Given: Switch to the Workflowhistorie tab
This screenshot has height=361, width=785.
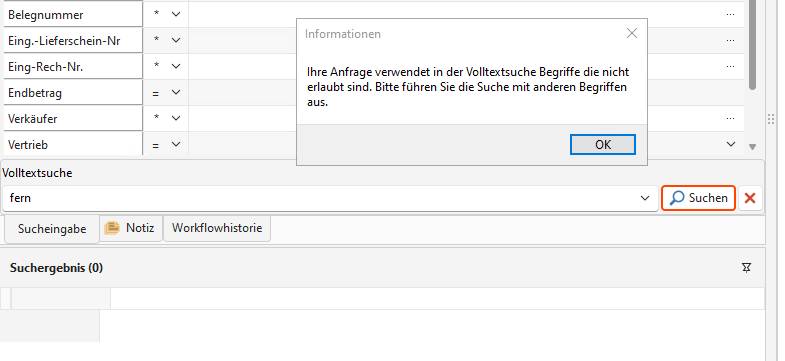Looking at the screenshot, I should pyautogui.click(x=217, y=228).
